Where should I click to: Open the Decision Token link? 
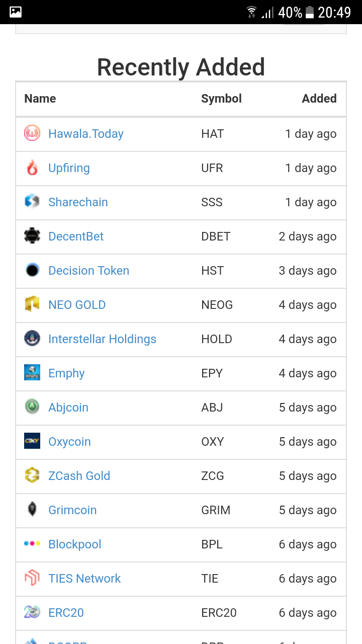89,271
